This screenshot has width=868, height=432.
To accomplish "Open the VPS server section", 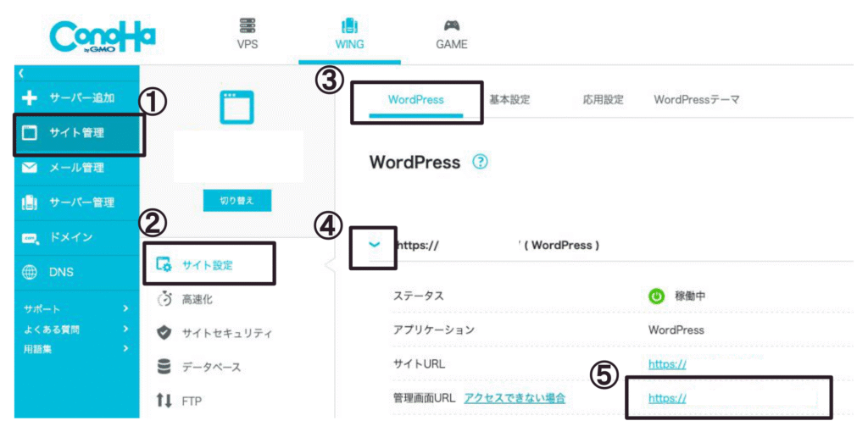I will [x=248, y=36].
